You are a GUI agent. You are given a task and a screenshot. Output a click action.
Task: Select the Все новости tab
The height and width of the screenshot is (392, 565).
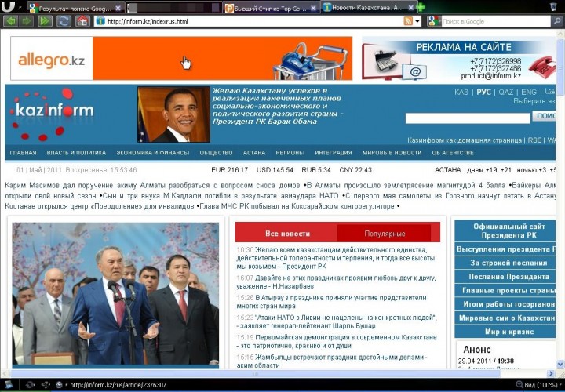[287, 234]
